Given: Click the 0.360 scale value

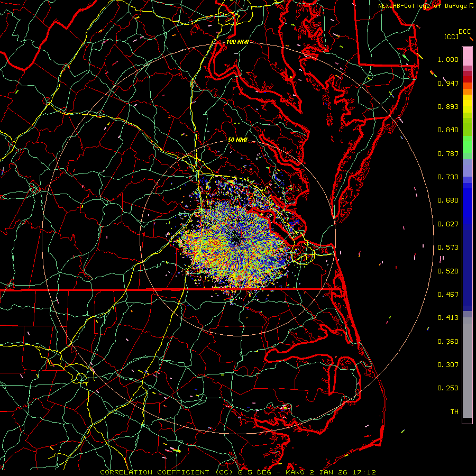Looking at the screenshot, I should tap(448, 342).
